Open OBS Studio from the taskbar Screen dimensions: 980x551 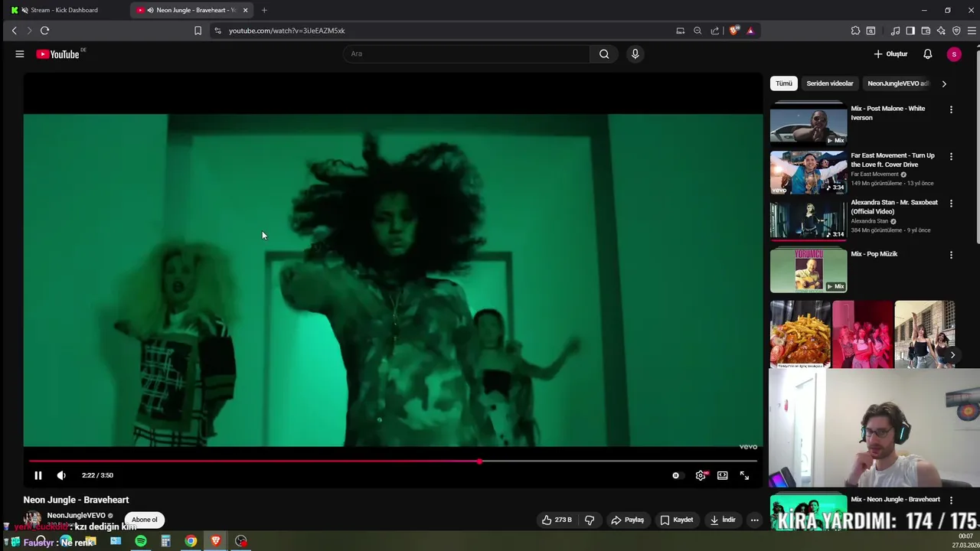click(241, 542)
